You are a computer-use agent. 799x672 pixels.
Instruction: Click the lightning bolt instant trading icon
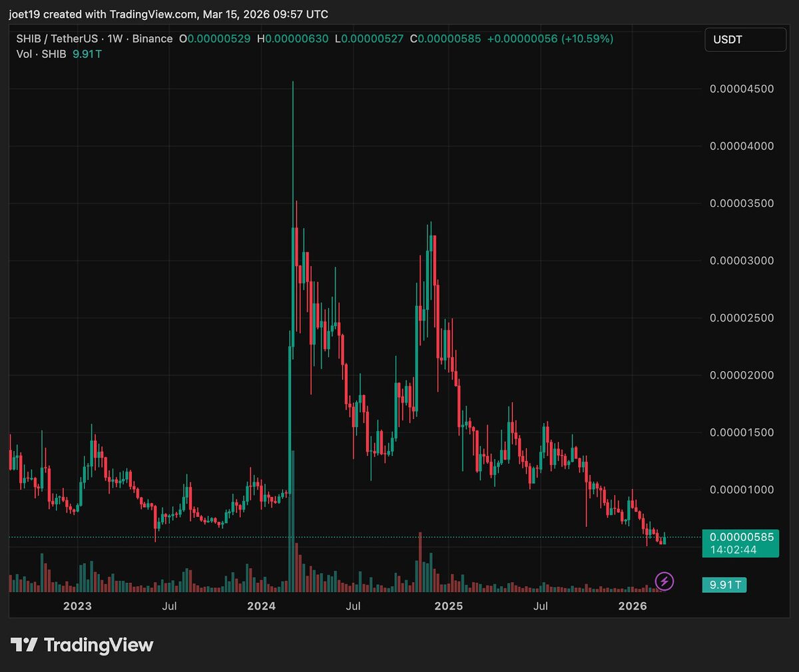663,582
